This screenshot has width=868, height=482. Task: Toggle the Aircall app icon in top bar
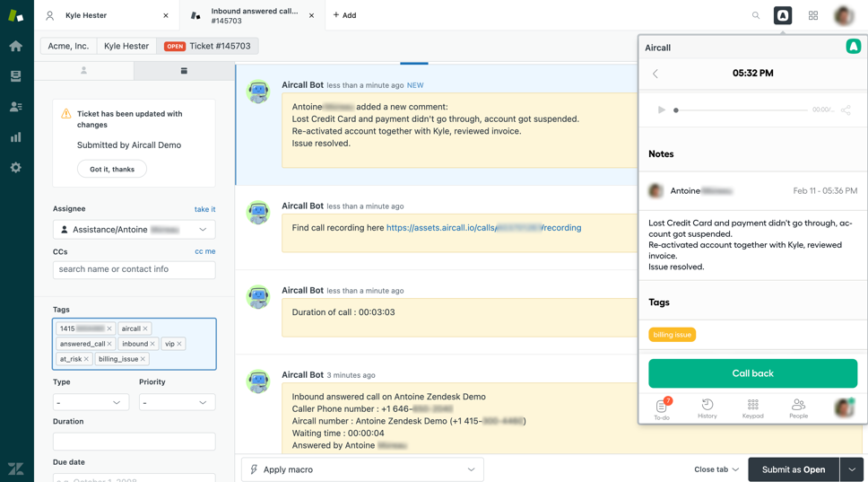pyautogui.click(x=783, y=15)
